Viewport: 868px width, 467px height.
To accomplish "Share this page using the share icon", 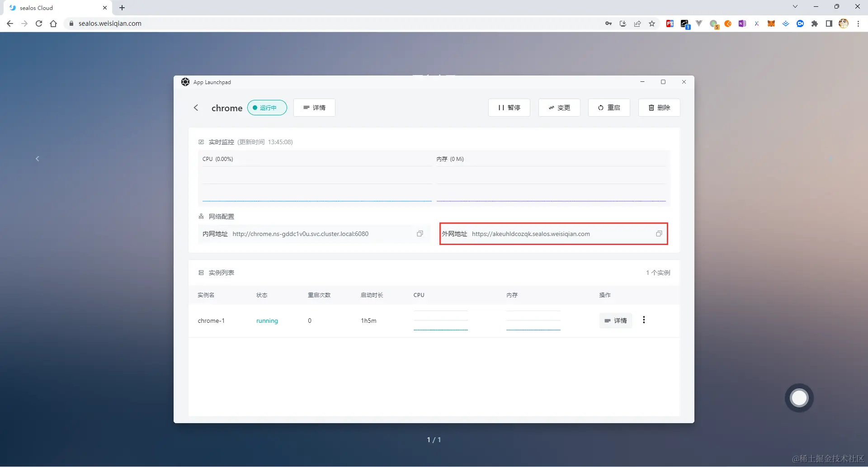I will click(637, 24).
